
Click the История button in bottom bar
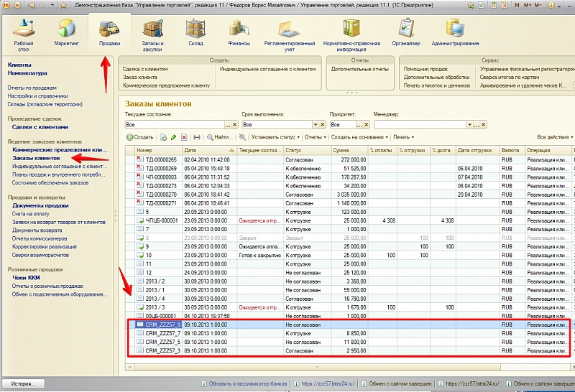pos(23,383)
